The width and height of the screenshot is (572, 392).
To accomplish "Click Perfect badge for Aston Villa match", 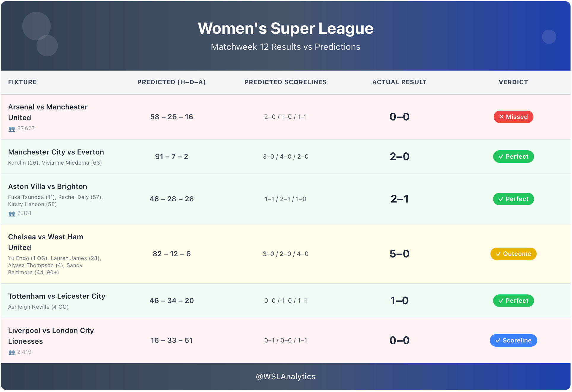I will (513, 199).
